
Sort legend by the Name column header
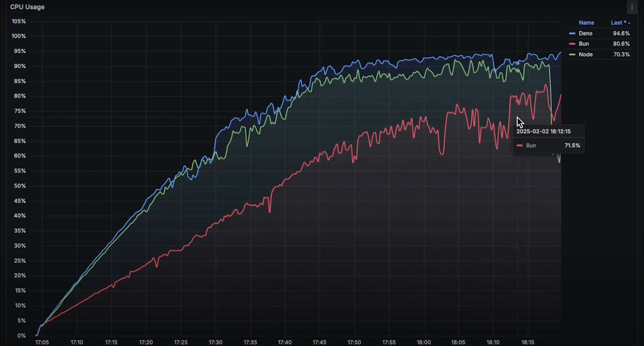586,23
